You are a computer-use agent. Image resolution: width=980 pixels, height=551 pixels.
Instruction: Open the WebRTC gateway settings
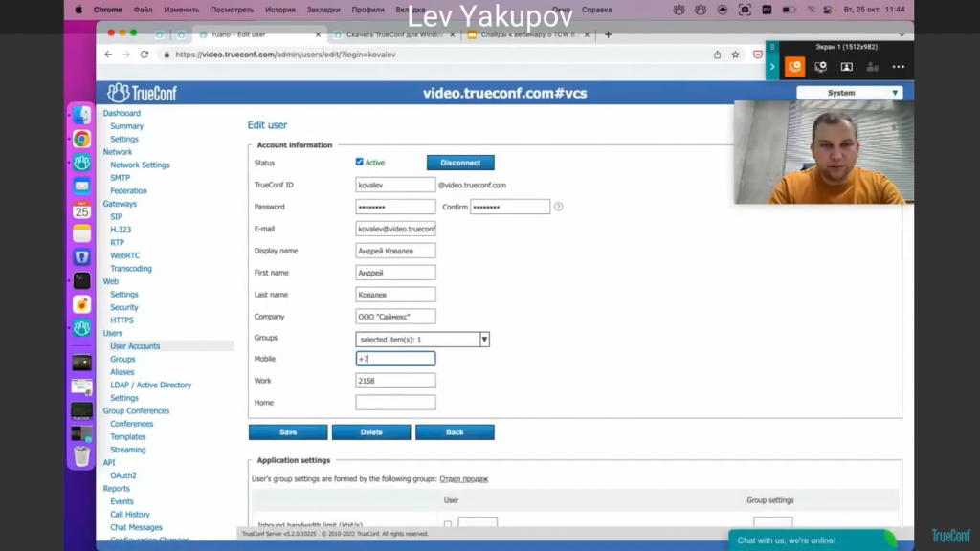(x=125, y=255)
